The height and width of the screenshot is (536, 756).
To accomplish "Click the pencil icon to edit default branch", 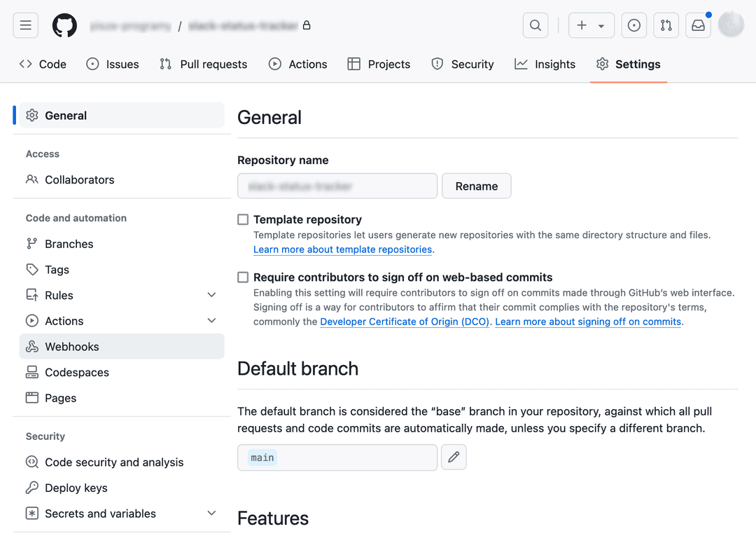I will pos(454,457).
